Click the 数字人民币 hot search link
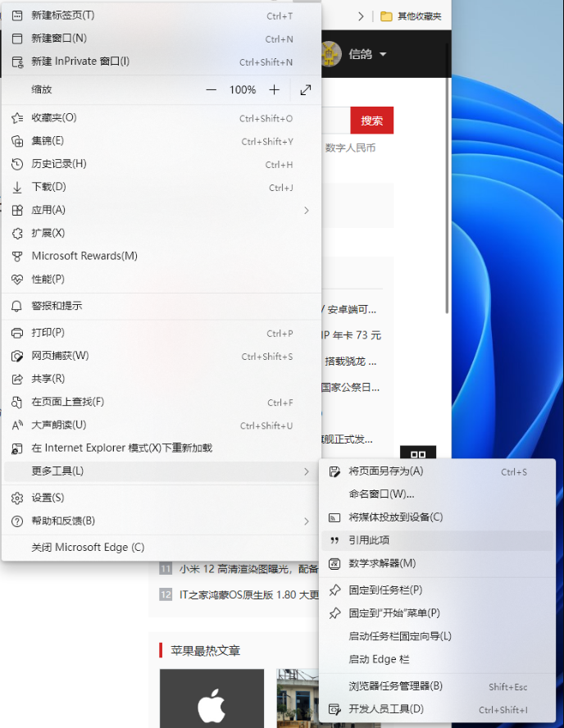This screenshot has height=728, width=564. tap(351, 148)
